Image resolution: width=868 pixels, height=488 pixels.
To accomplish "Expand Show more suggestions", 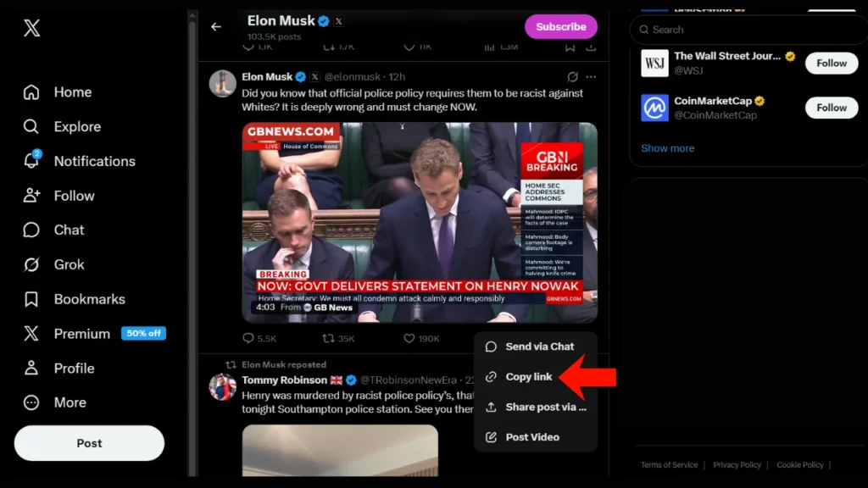I will pos(668,148).
